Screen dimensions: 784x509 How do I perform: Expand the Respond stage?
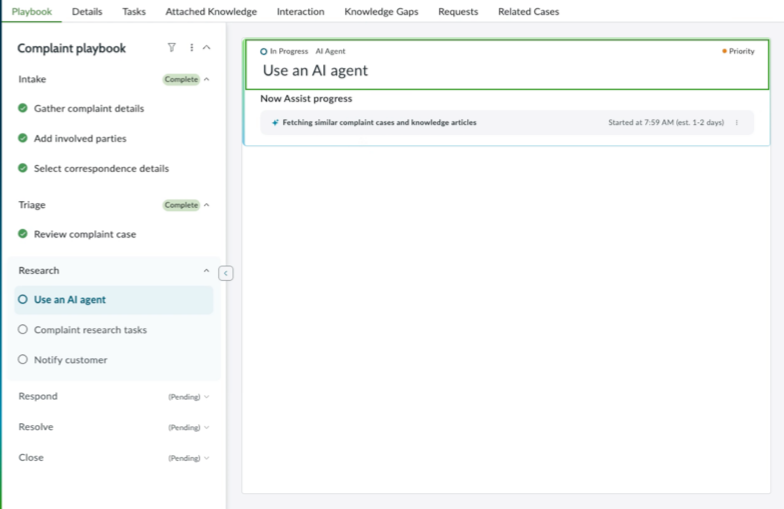point(206,397)
